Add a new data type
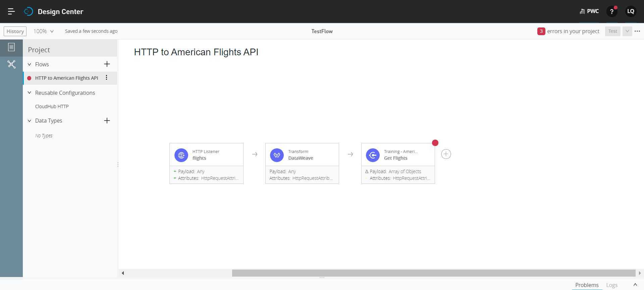Viewport: 644px width, 290px height. pos(107,121)
